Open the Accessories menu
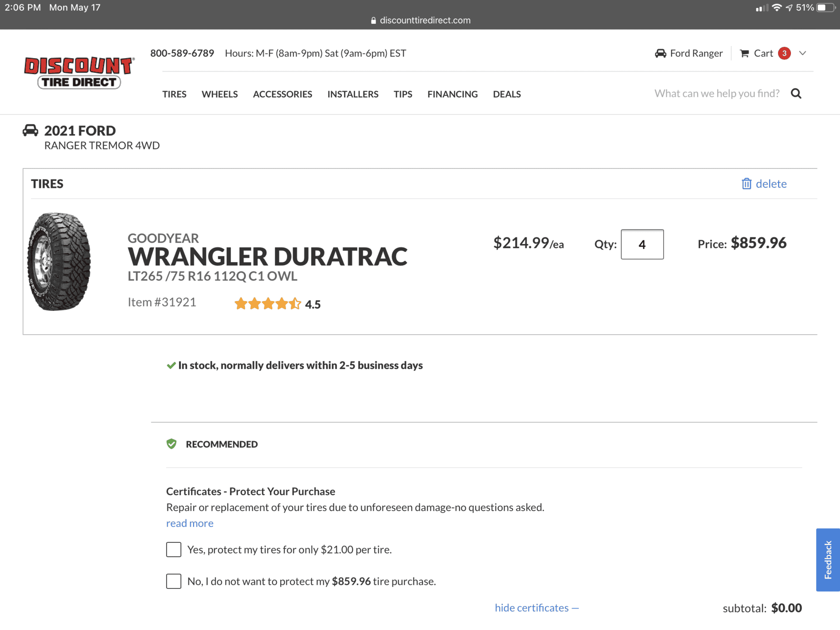This screenshot has width=840, height=630. tap(283, 94)
